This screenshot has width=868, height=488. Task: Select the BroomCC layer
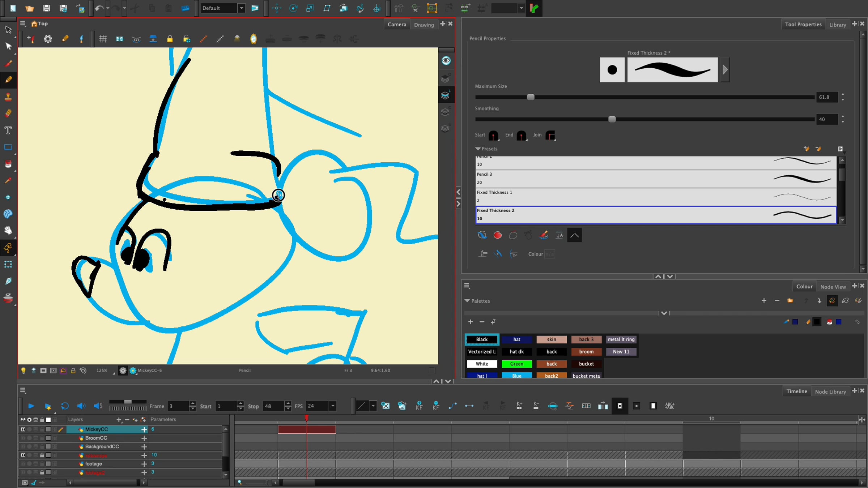pos(96,438)
